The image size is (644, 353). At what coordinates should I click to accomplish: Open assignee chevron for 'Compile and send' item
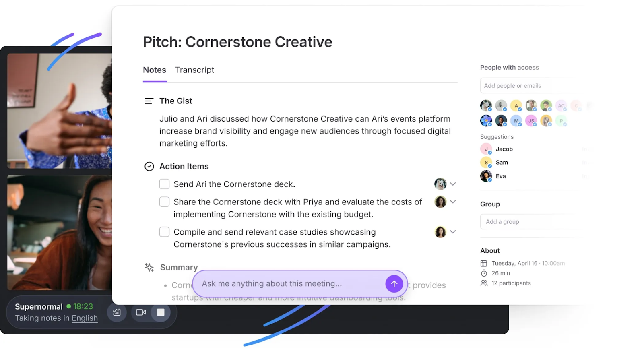pos(453,232)
